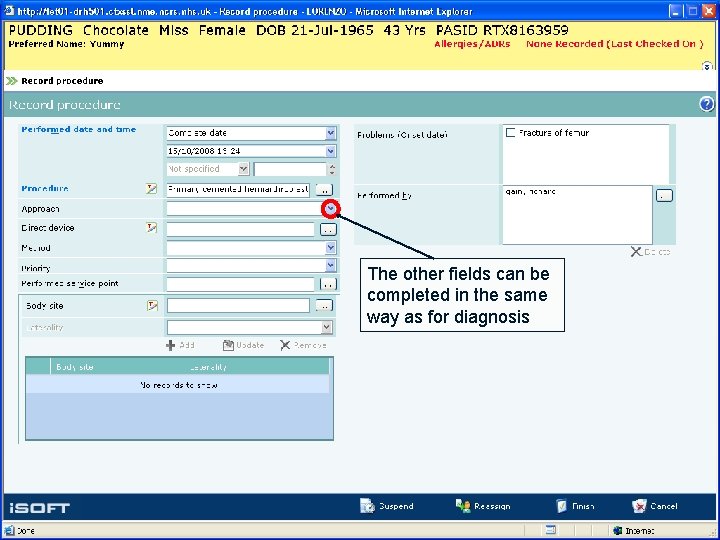Click the Suspend button
The image size is (720, 540).
pyautogui.click(x=387, y=506)
